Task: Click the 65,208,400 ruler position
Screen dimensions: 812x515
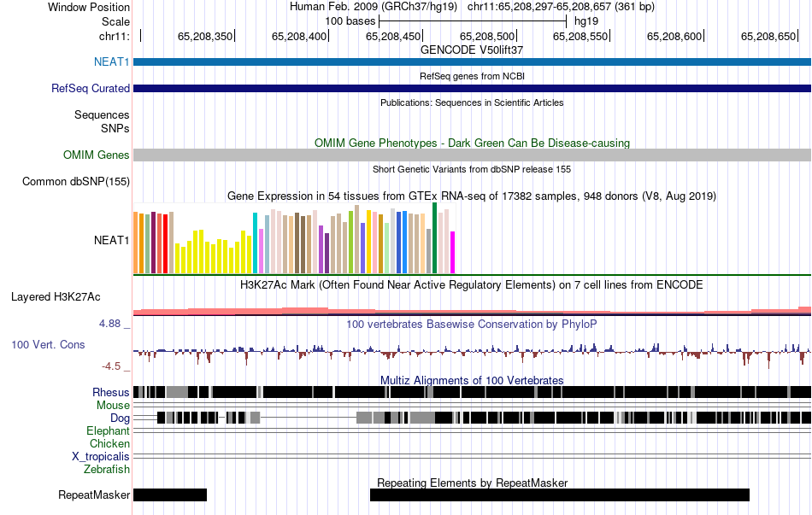Action: (x=299, y=36)
